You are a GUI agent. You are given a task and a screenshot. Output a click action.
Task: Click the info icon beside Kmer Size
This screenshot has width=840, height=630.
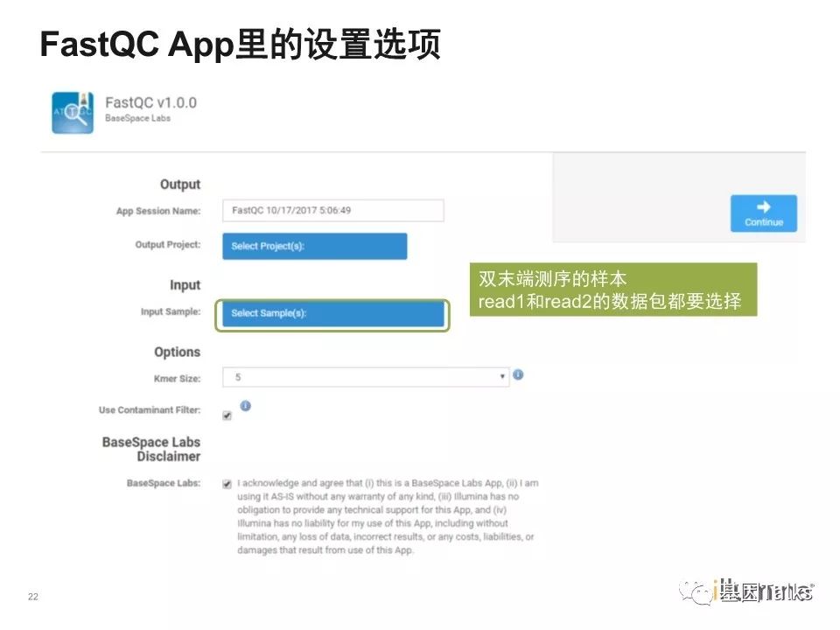[x=518, y=374]
